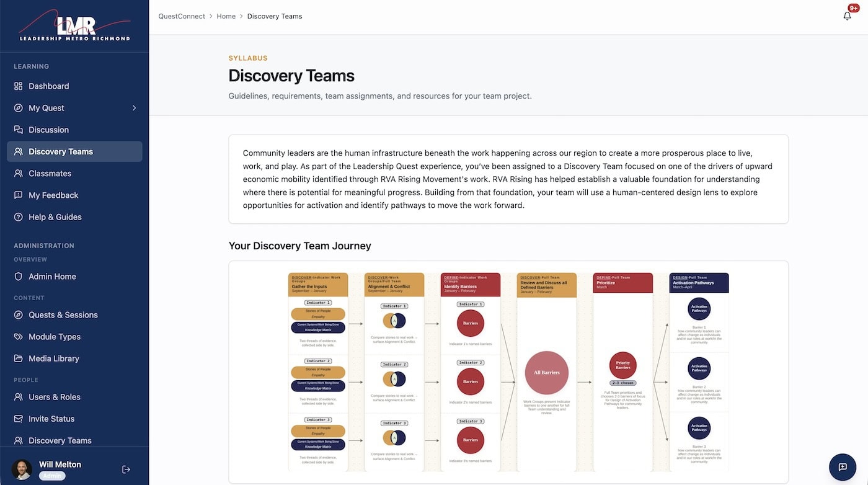Open the floating chat feedback button
This screenshot has width=868, height=485.
[x=843, y=467]
